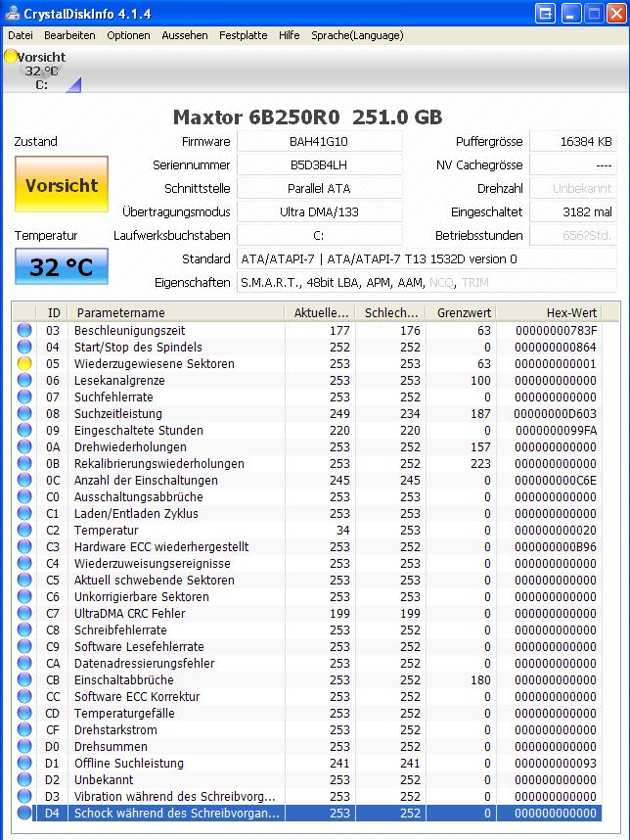
Task: Click the blue 32 °C temperature button
Action: [62, 266]
